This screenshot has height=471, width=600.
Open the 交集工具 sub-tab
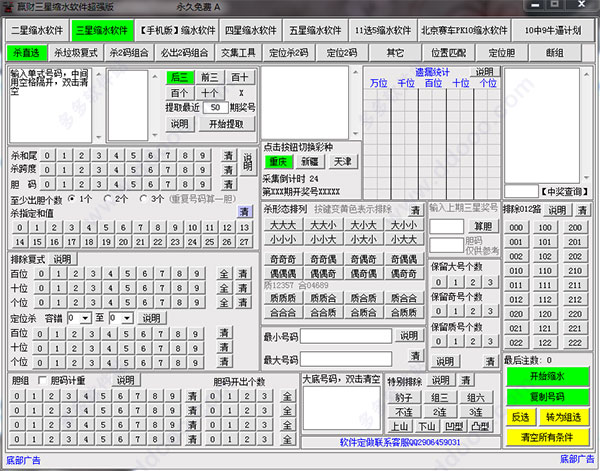tap(238, 53)
